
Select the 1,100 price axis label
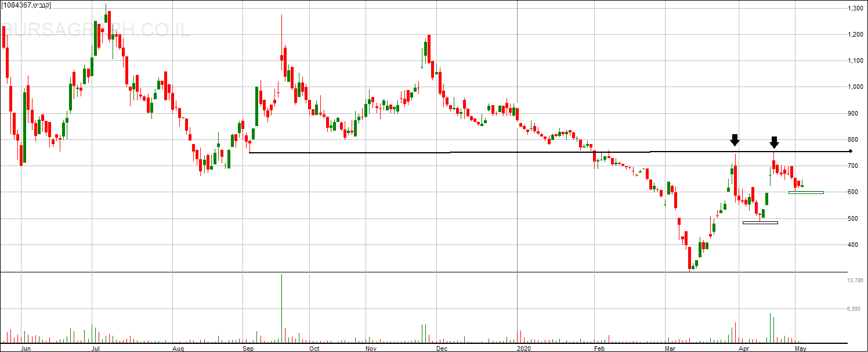point(856,61)
